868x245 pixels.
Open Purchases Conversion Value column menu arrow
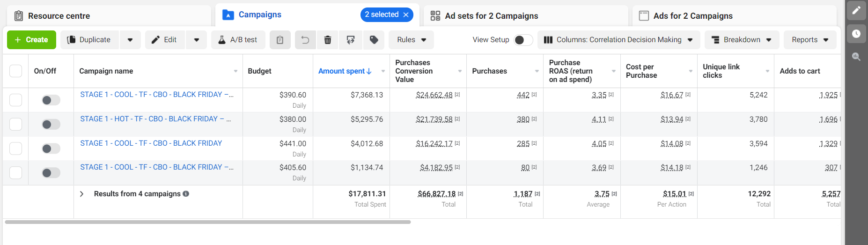pyautogui.click(x=460, y=71)
